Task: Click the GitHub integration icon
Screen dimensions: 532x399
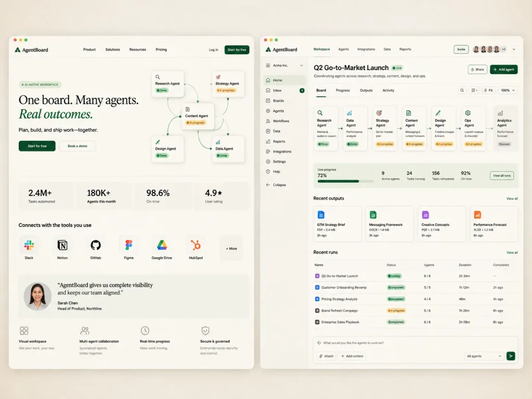Action: coord(96,245)
